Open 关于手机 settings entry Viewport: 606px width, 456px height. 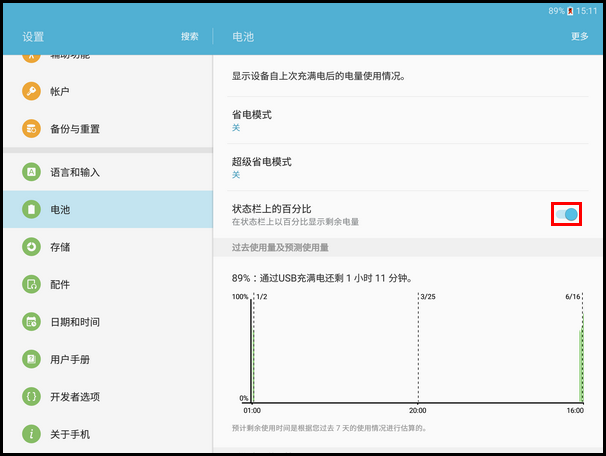click(x=108, y=434)
